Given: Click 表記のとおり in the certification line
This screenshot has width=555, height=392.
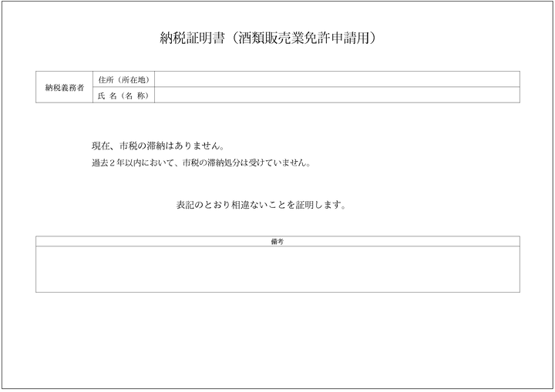Looking at the screenshot, I should 201,206.
